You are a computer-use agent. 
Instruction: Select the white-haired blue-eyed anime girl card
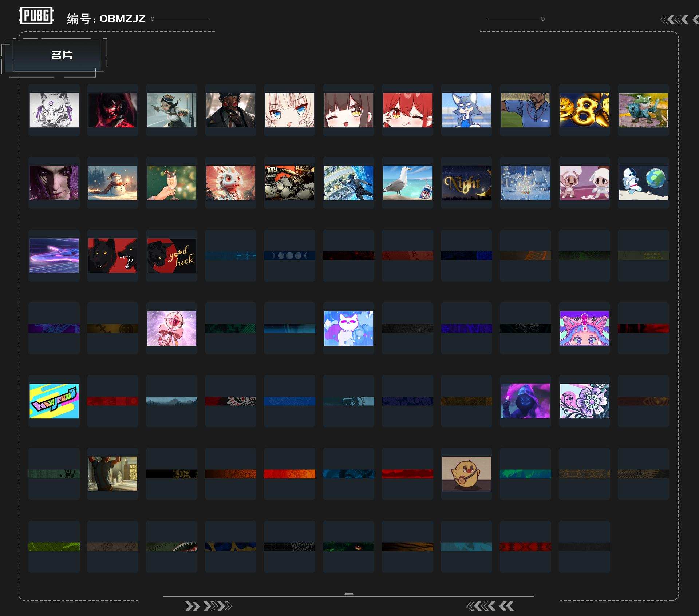tap(290, 110)
